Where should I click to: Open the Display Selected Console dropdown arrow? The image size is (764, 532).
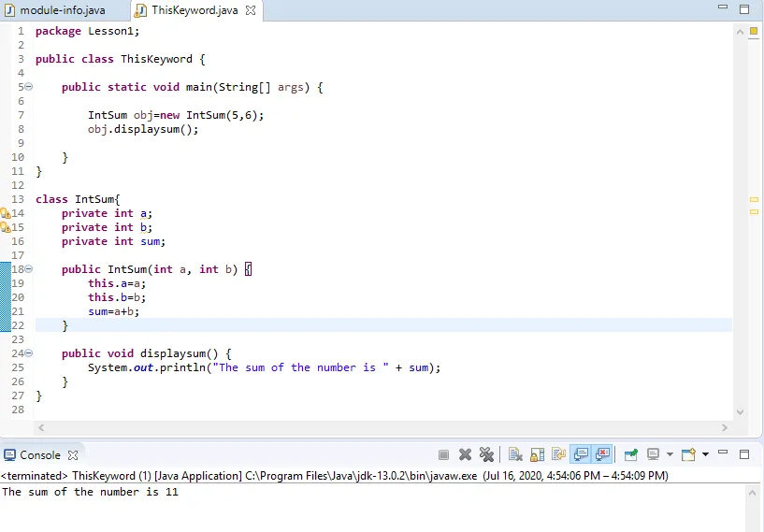670,454
